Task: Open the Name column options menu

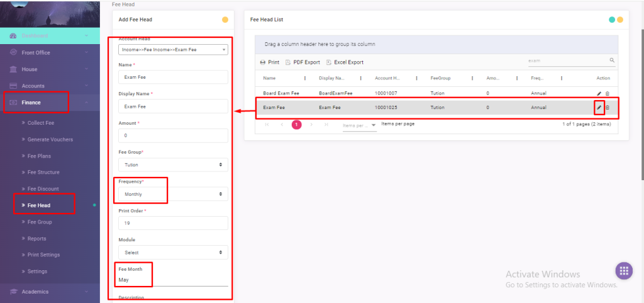Action: point(305,78)
